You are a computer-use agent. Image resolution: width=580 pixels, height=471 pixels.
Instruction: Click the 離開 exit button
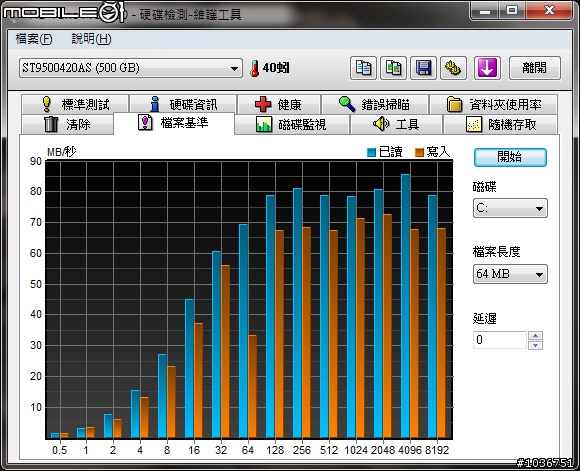click(x=535, y=68)
